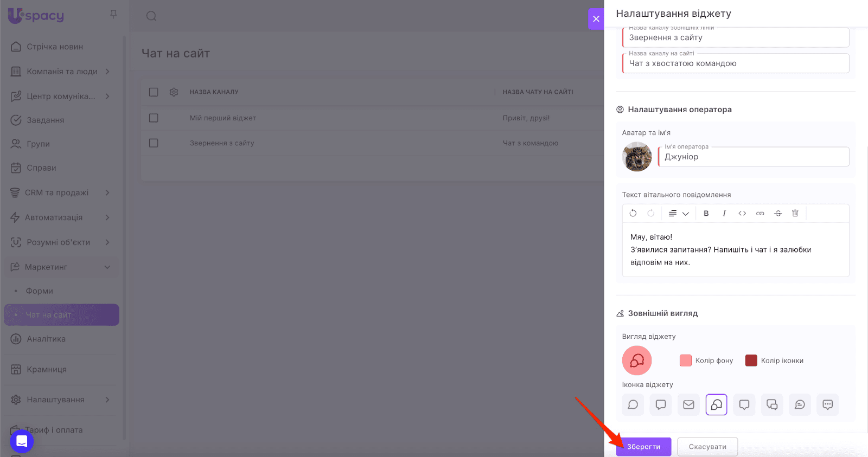
Task: Save the widget with the Зберегти button
Action: [644, 447]
